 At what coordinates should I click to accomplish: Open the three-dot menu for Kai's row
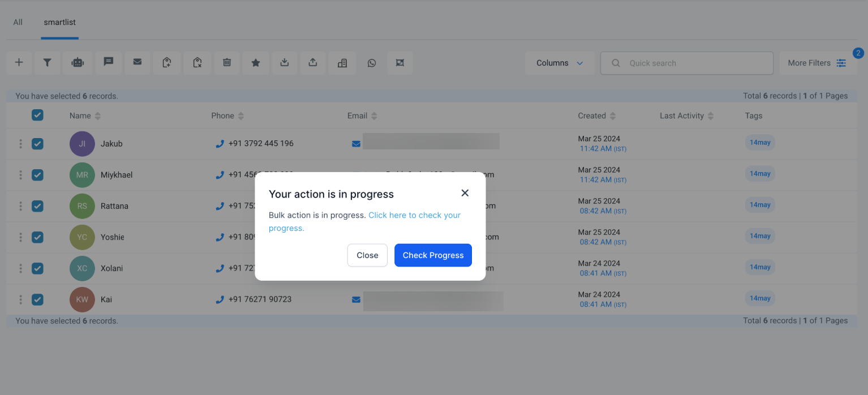tap(21, 299)
